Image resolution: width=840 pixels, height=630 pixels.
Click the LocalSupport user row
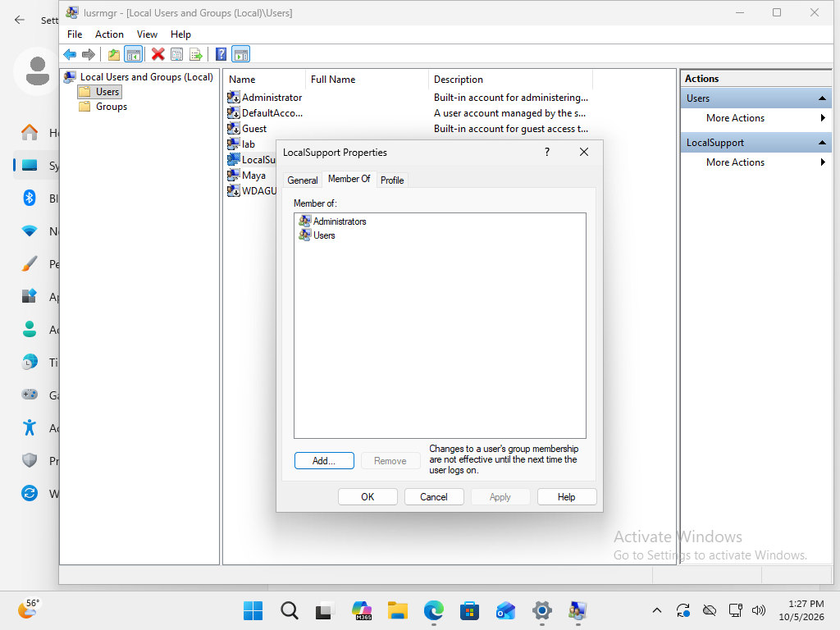coord(251,160)
